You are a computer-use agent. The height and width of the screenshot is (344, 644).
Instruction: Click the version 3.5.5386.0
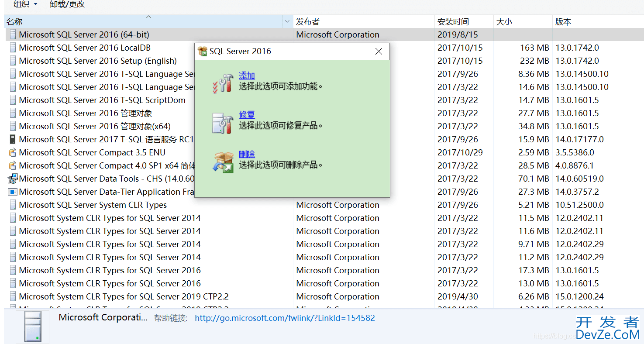(575, 153)
